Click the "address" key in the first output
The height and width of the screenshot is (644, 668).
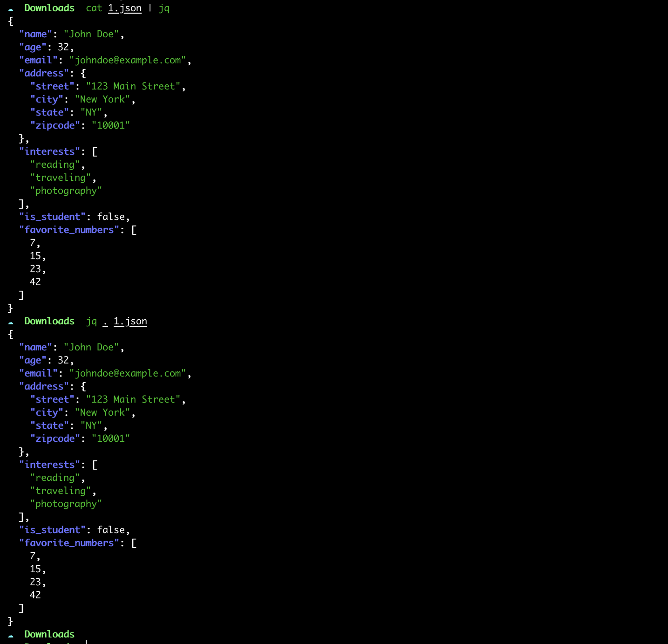(44, 73)
